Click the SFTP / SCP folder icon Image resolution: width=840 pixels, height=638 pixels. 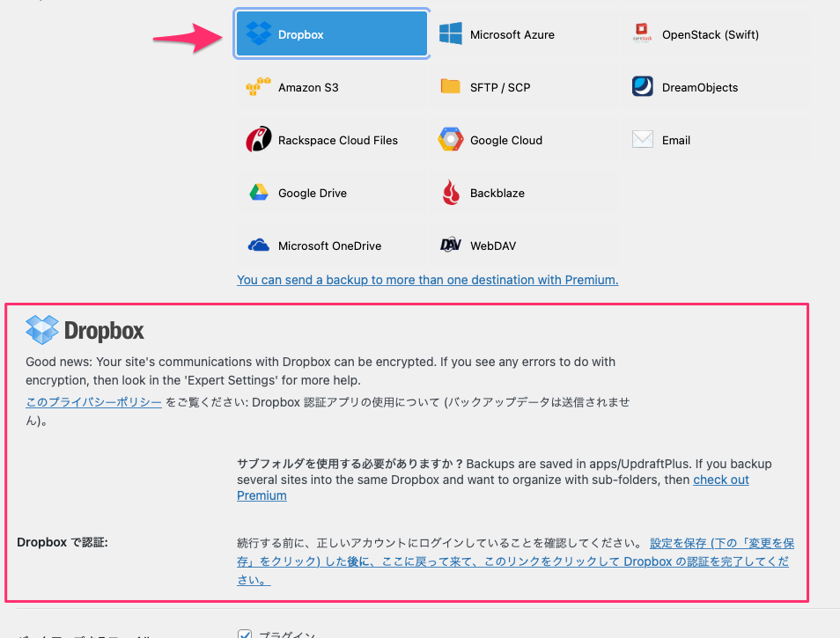(450, 86)
